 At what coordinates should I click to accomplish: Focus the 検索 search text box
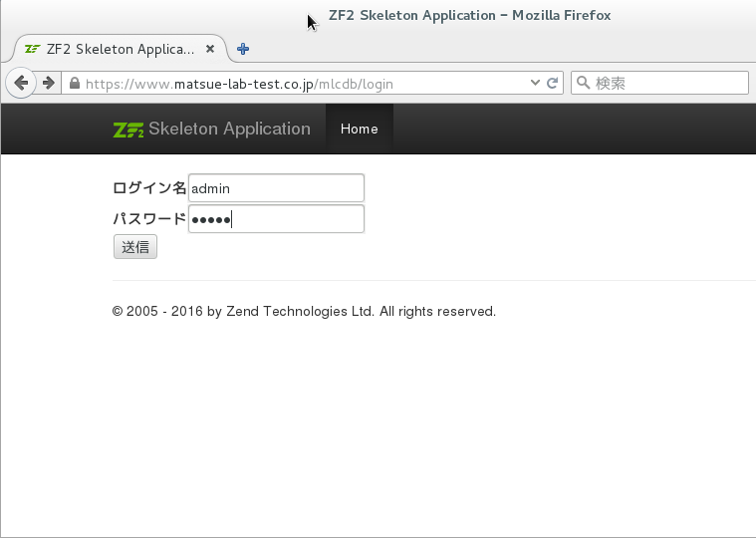pyautogui.click(x=667, y=84)
